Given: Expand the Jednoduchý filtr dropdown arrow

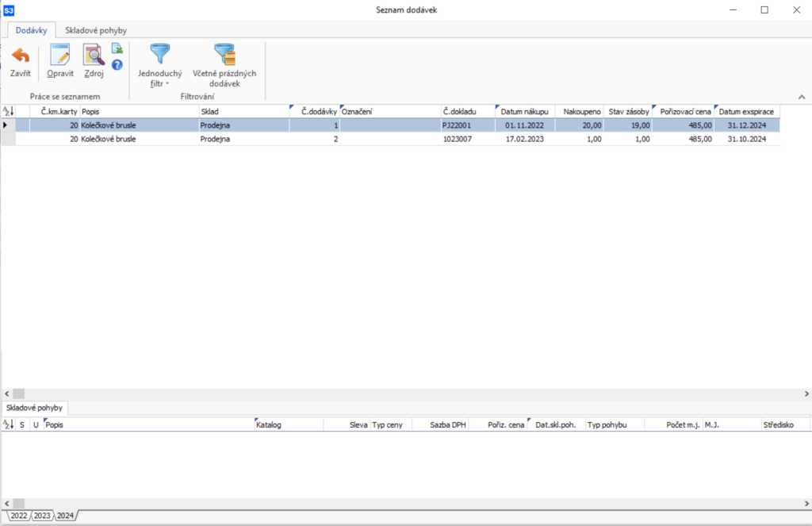Looking at the screenshot, I should click(x=168, y=83).
